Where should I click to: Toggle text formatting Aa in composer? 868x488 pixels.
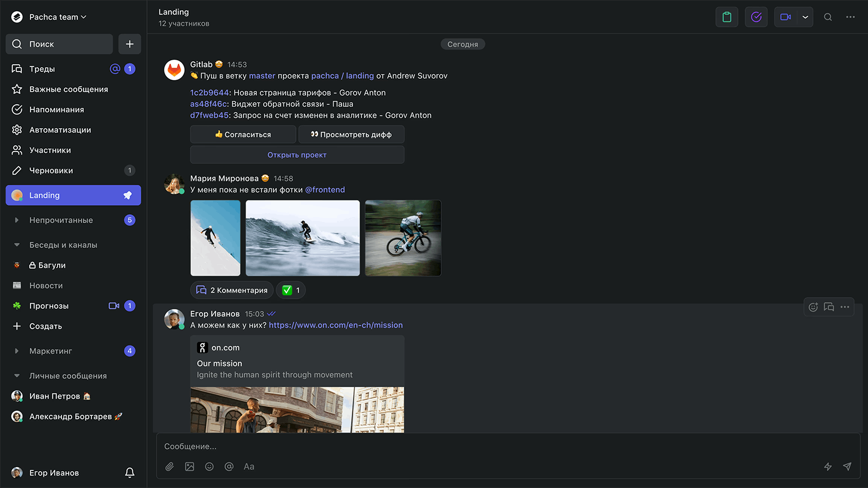[x=249, y=467]
